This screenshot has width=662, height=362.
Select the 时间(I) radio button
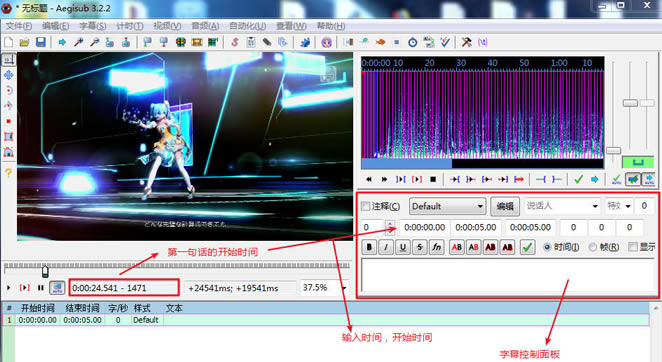tap(547, 247)
